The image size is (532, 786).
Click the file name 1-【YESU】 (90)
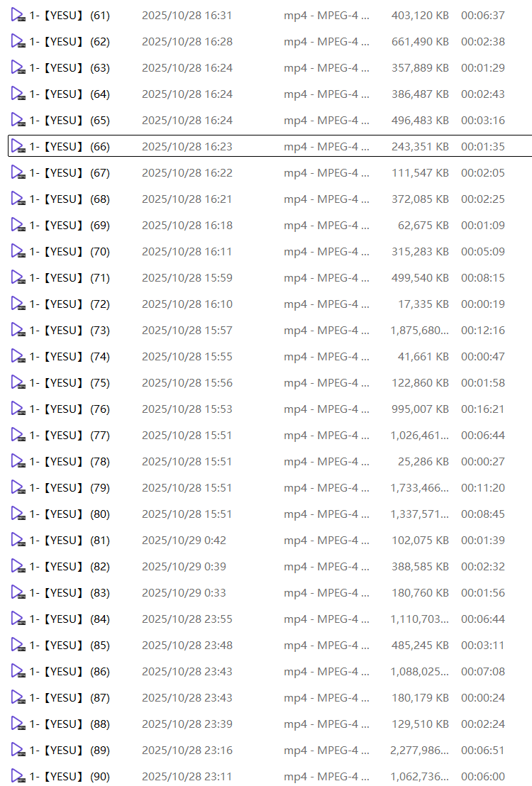point(70,777)
